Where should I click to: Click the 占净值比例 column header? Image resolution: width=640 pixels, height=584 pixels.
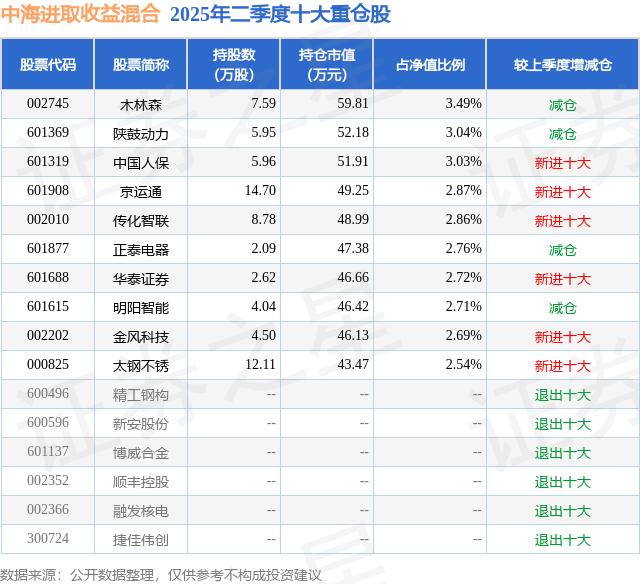click(430, 64)
